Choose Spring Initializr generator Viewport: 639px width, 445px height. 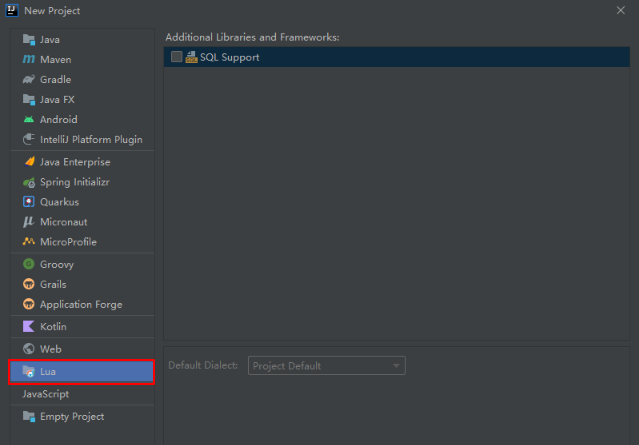point(75,182)
